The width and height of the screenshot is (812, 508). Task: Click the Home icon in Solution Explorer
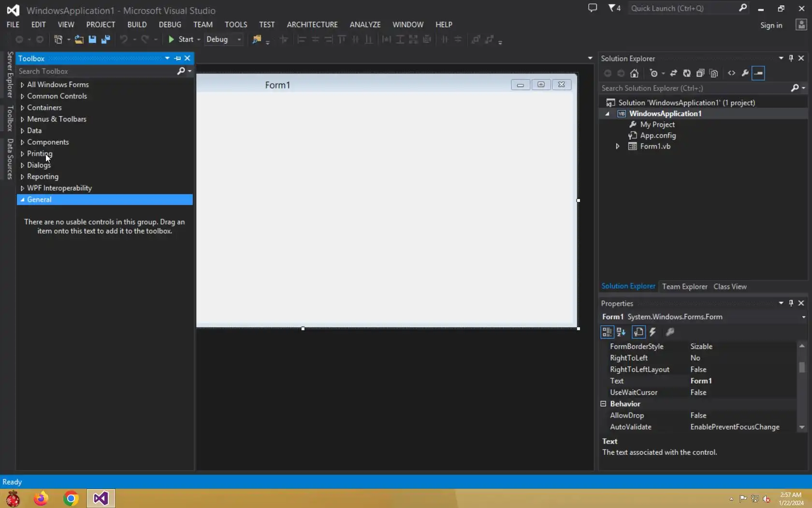pyautogui.click(x=634, y=74)
